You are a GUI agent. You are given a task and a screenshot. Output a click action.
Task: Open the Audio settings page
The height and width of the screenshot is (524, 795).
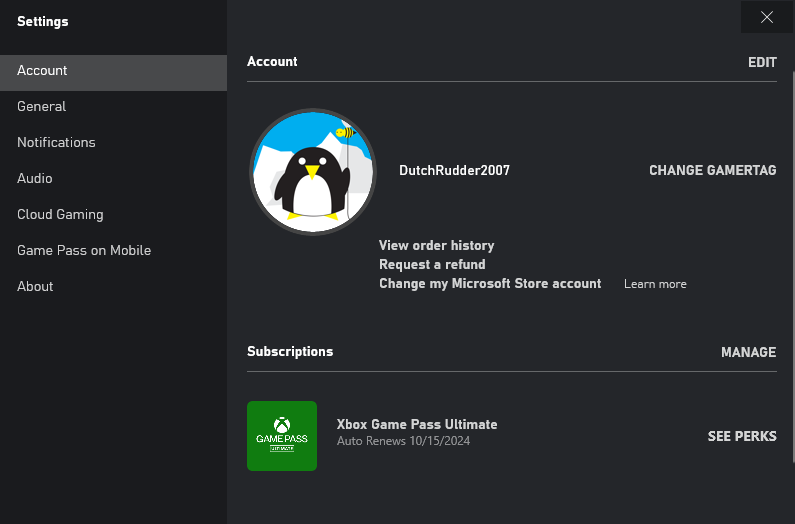[35, 179]
